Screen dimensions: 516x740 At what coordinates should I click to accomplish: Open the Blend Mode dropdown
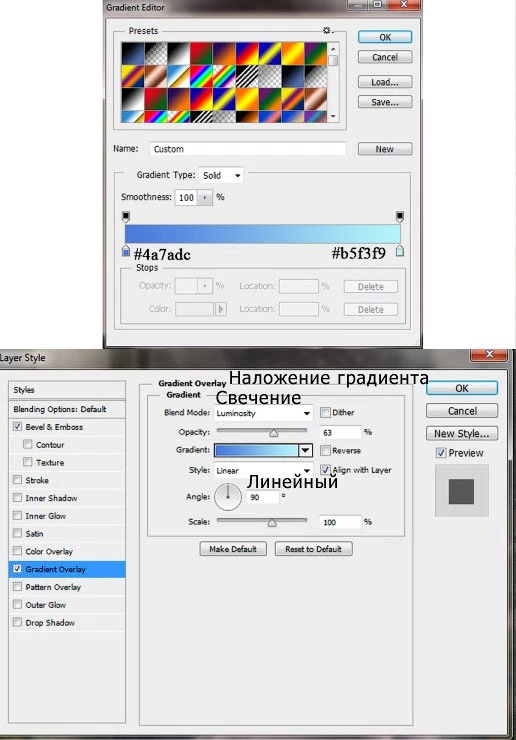[x=263, y=413]
